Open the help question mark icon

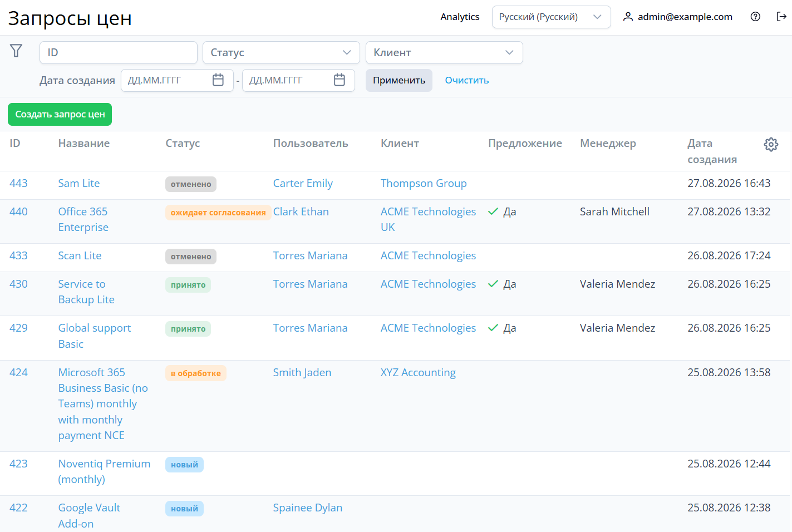coord(755,17)
